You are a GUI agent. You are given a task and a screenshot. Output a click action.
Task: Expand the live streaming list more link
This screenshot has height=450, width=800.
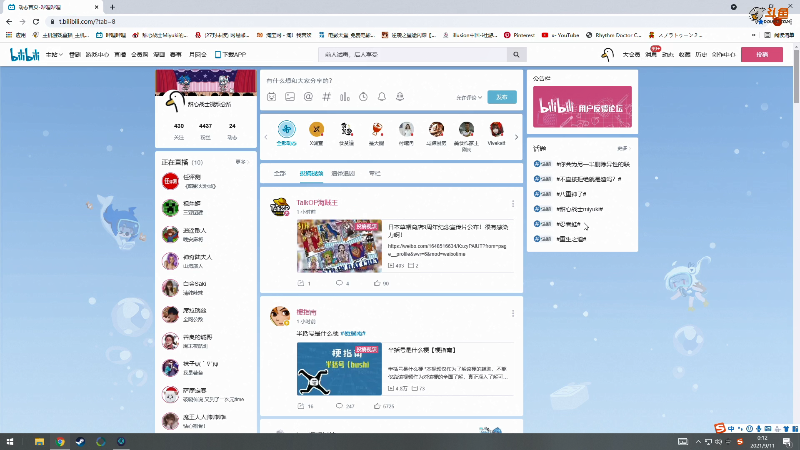tap(241, 162)
